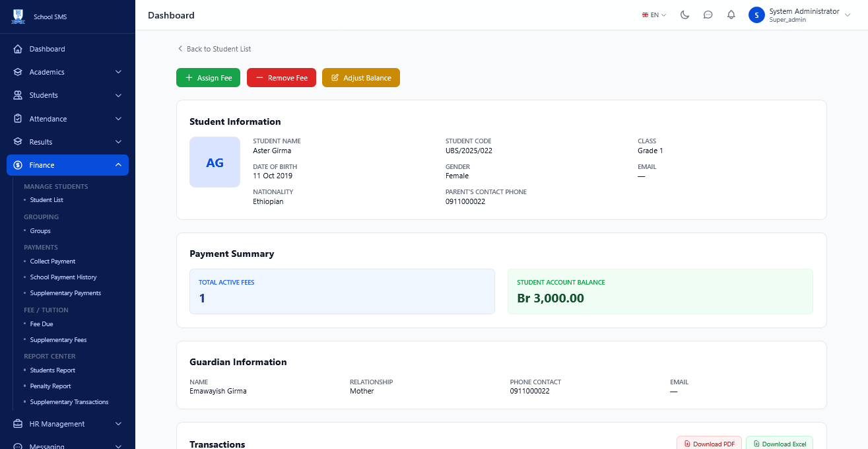This screenshot has width=868, height=449.
Task: Click the System Administrator avatar circle
Action: (x=756, y=15)
